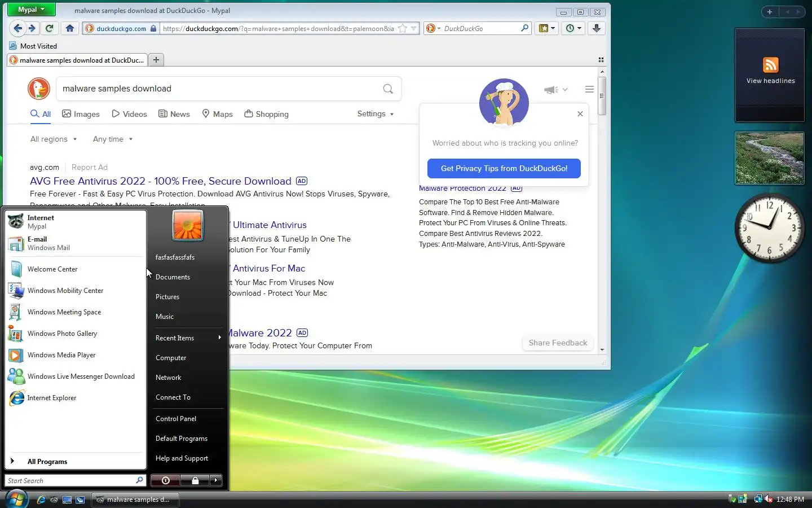Open the history clock button dropdown
This screenshot has width=812, height=508.
[573, 28]
